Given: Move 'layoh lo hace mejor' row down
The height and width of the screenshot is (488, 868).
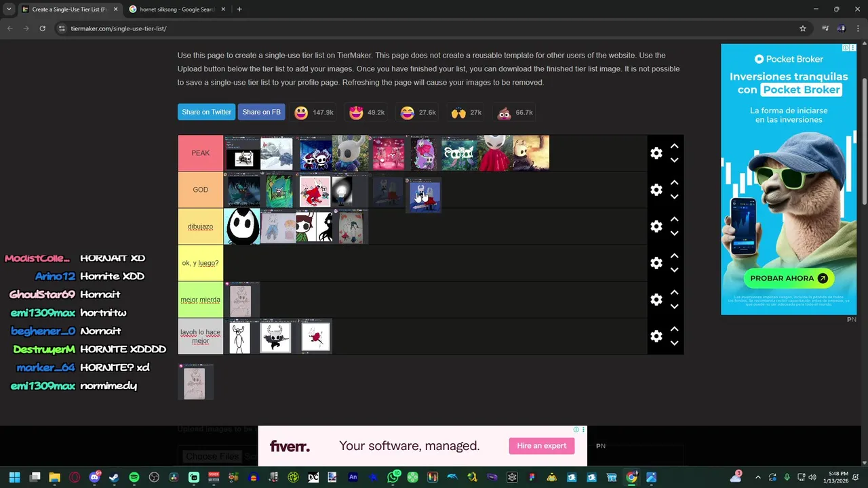Looking at the screenshot, I should coord(674,343).
